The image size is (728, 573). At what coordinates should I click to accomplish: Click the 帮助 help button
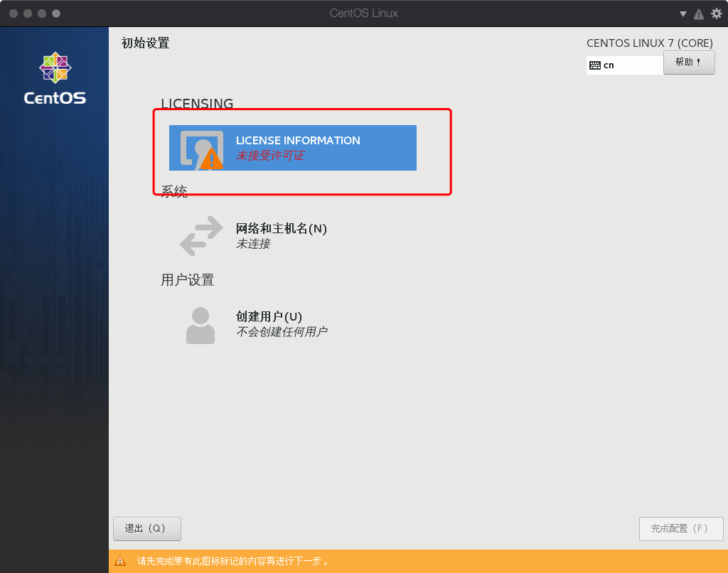pos(688,63)
